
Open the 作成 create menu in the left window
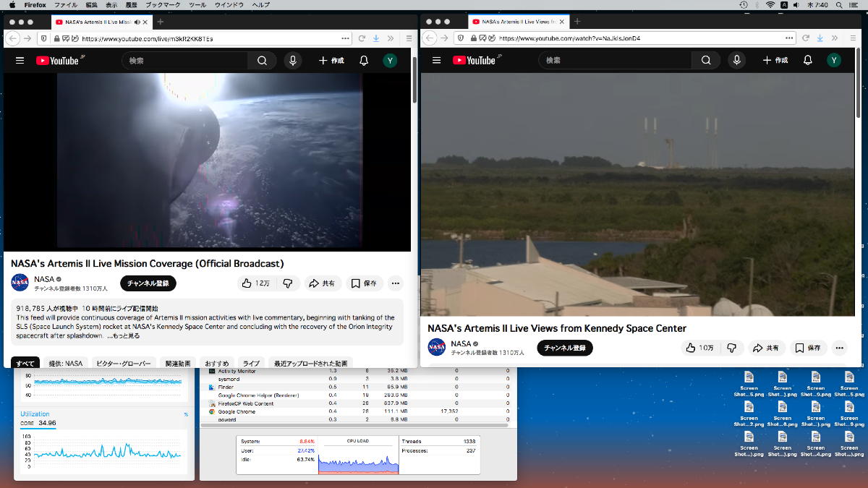331,61
